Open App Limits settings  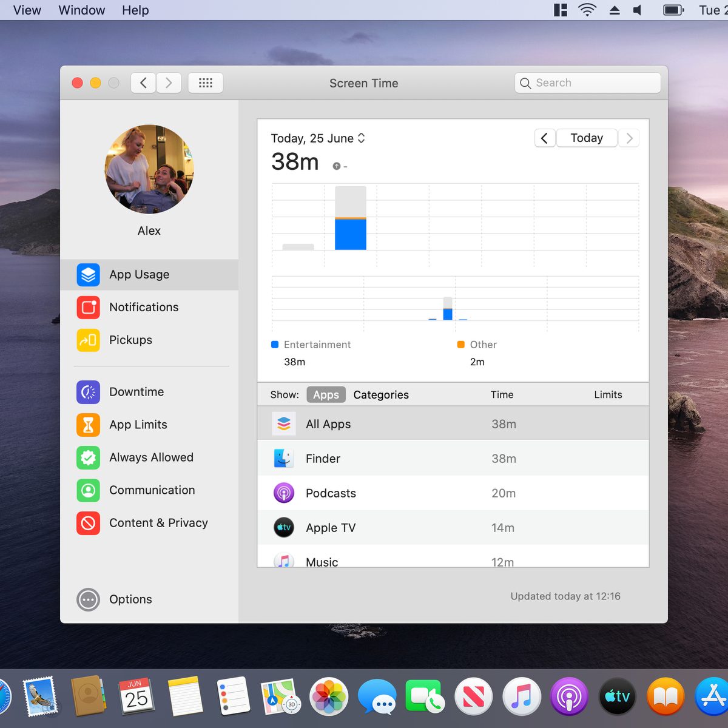pos(149,425)
